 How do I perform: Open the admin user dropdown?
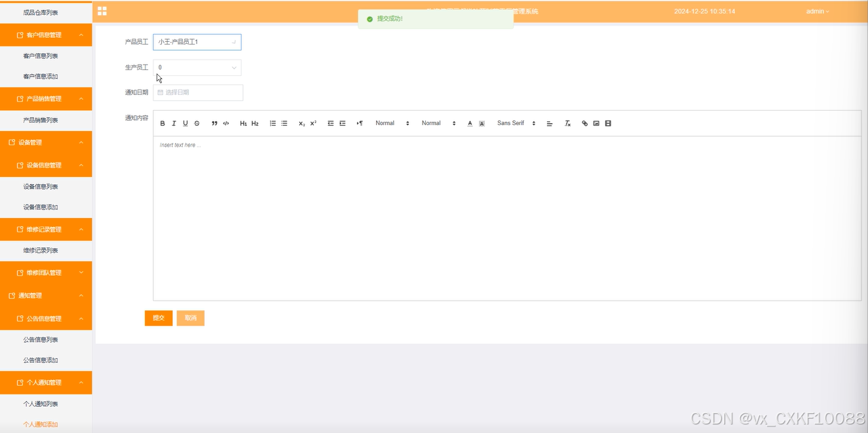[818, 11]
